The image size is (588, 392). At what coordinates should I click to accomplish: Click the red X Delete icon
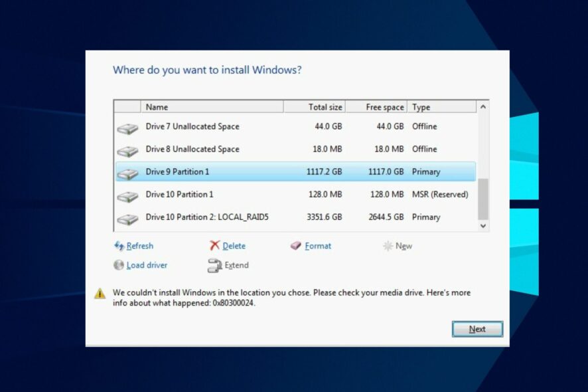coord(215,245)
